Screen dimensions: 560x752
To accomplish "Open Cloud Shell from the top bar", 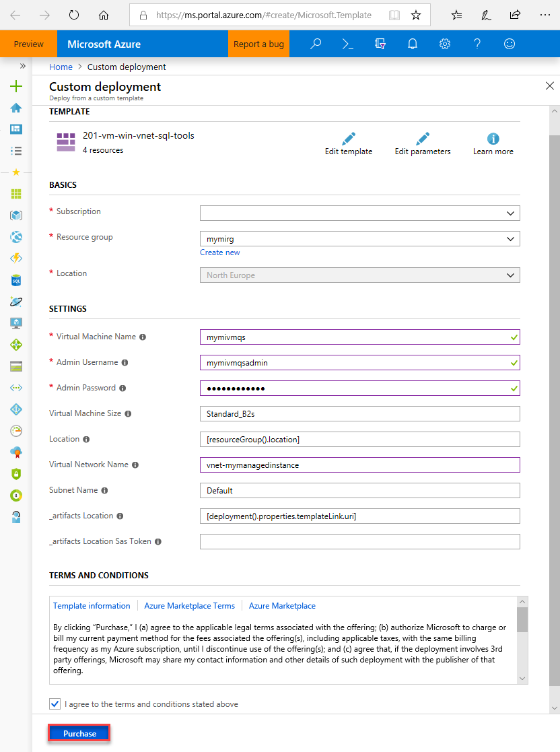I will coord(347,44).
